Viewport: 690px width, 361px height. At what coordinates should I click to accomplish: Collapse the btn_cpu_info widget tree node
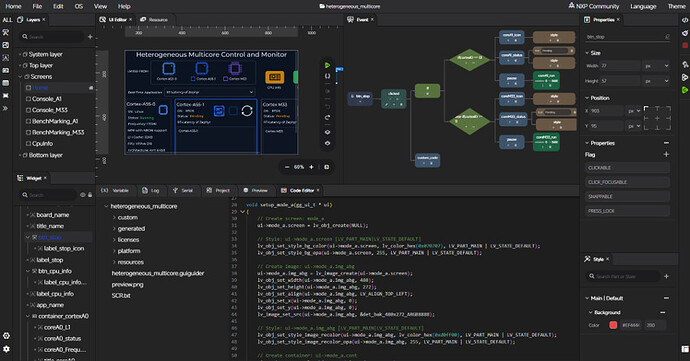[28, 271]
